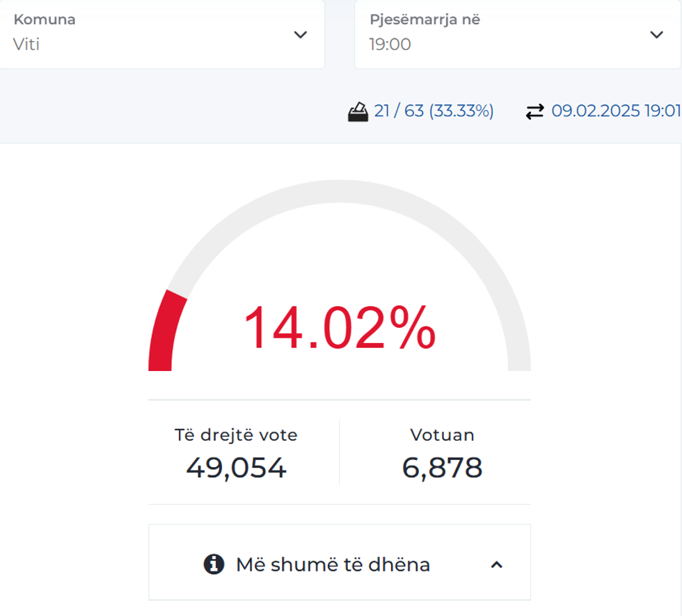Viewport: 682px width, 616px height.
Task: Click the 21 / 63 (33.33%) count
Action: (x=434, y=111)
